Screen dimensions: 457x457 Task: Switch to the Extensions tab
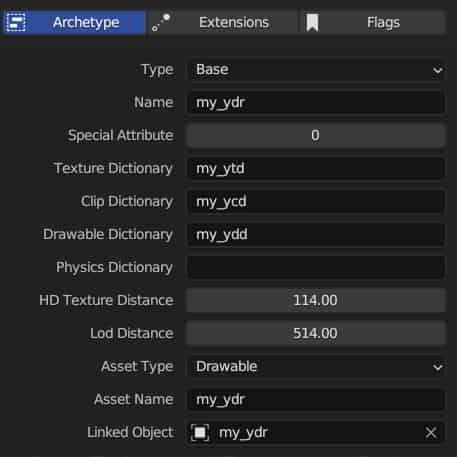pyautogui.click(x=223, y=22)
